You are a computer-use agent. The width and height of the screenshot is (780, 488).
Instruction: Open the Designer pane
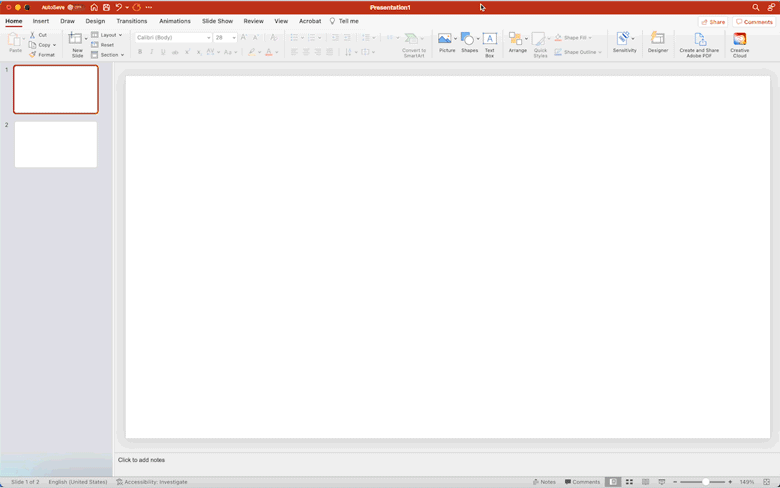click(x=657, y=42)
